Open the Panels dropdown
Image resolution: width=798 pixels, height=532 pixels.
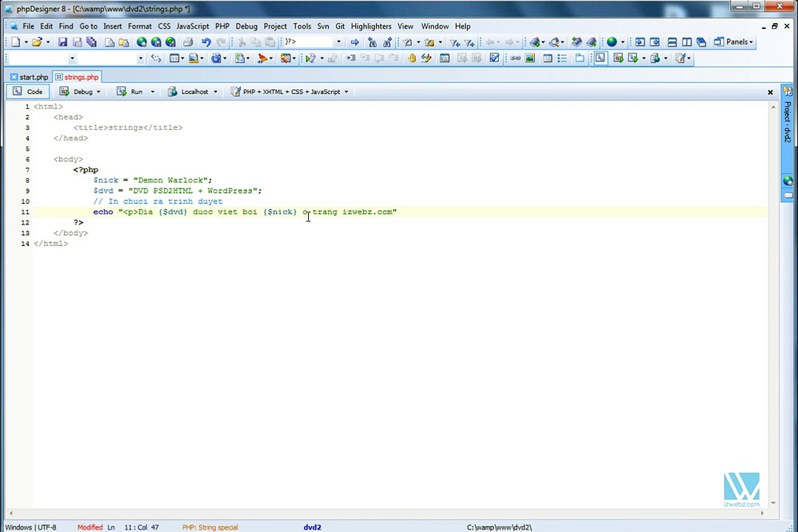pos(734,42)
